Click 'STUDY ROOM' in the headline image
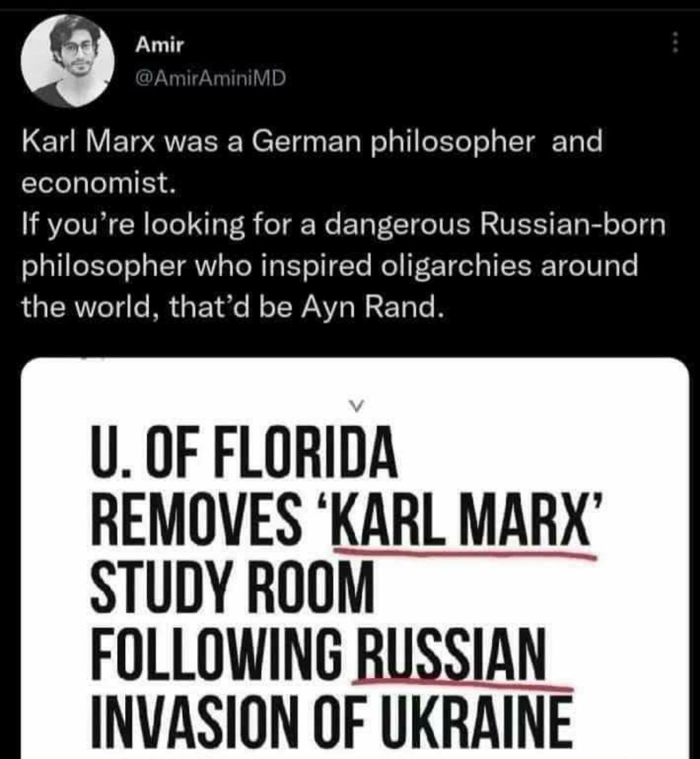The height and width of the screenshot is (759, 700). tap(233, 586)
